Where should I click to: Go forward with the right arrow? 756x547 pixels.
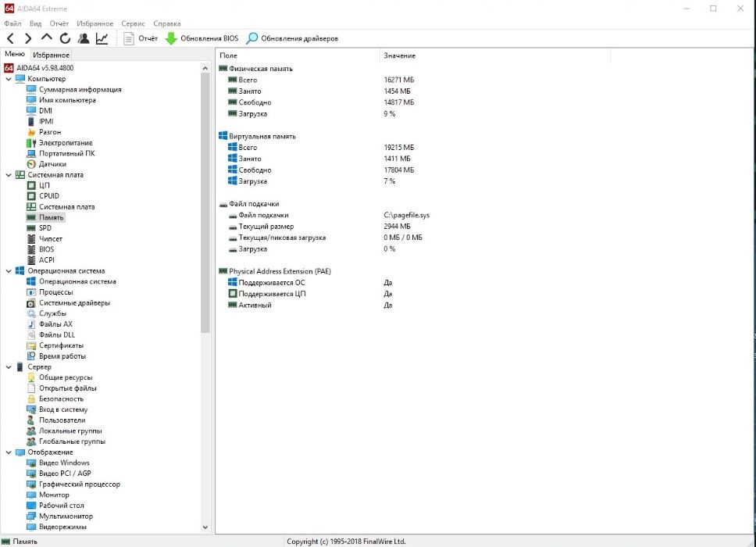pos(28,38)
